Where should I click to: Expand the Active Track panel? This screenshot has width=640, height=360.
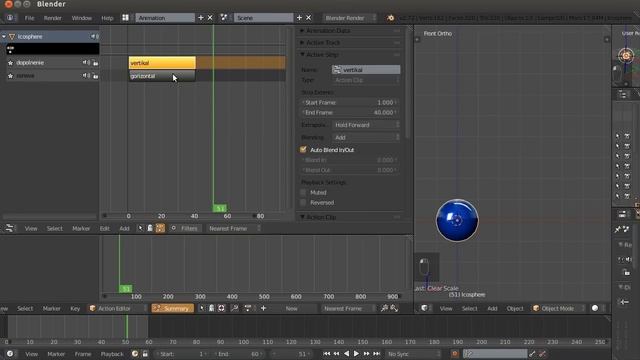click(x=302, y=42)
